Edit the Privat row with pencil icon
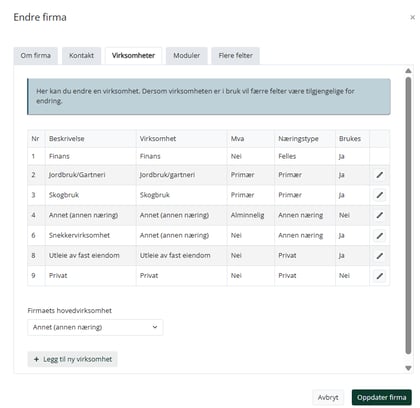Viewport: 420px width, 408px height. click(x=379, y=276)
